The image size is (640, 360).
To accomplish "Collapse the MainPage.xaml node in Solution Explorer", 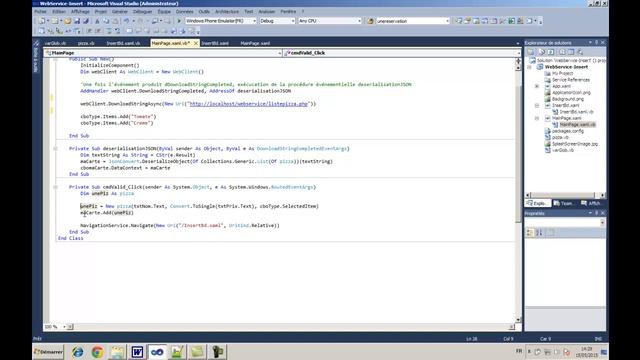I will click(x=537, y=118).
